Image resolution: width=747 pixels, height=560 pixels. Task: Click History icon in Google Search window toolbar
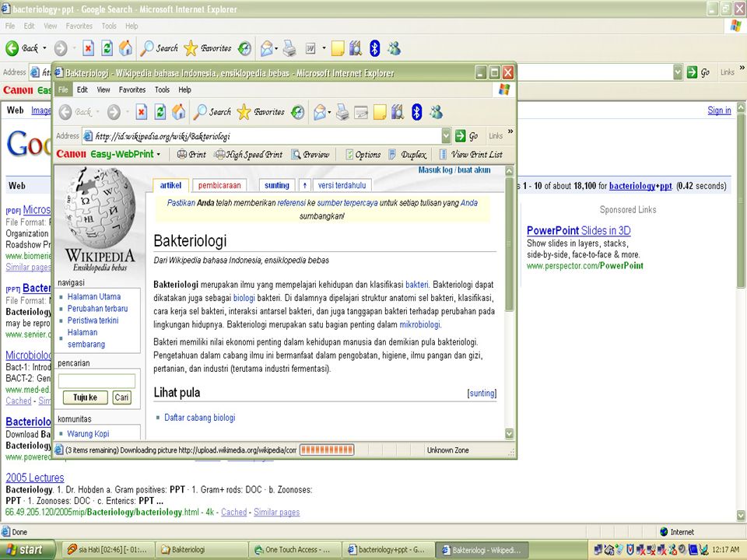(245, 48)
